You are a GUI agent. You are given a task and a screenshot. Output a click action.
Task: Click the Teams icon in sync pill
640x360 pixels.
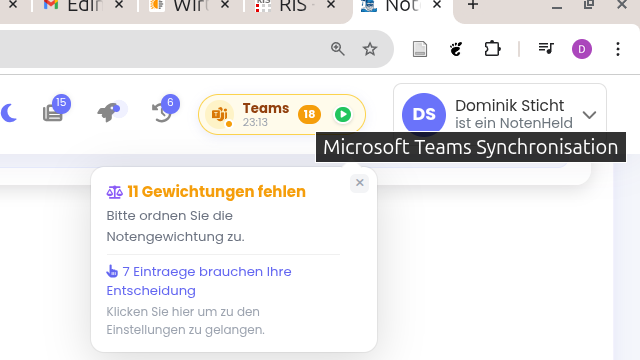click(x=220, y=114)
